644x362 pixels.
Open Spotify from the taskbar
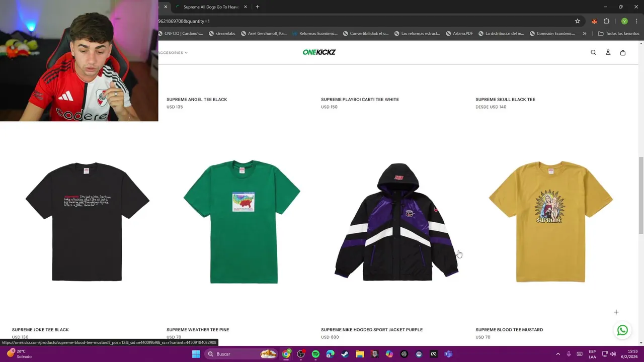(315, 354)
